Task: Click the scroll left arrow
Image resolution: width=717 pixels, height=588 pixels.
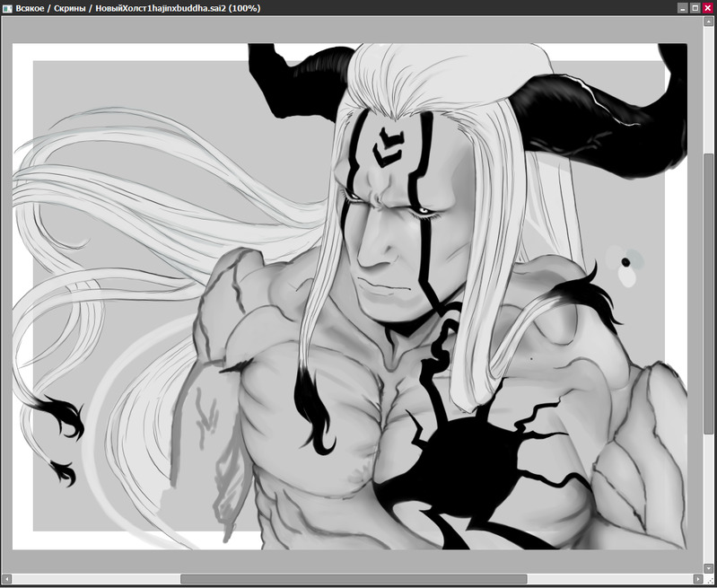Action: [x=6, y=579]
